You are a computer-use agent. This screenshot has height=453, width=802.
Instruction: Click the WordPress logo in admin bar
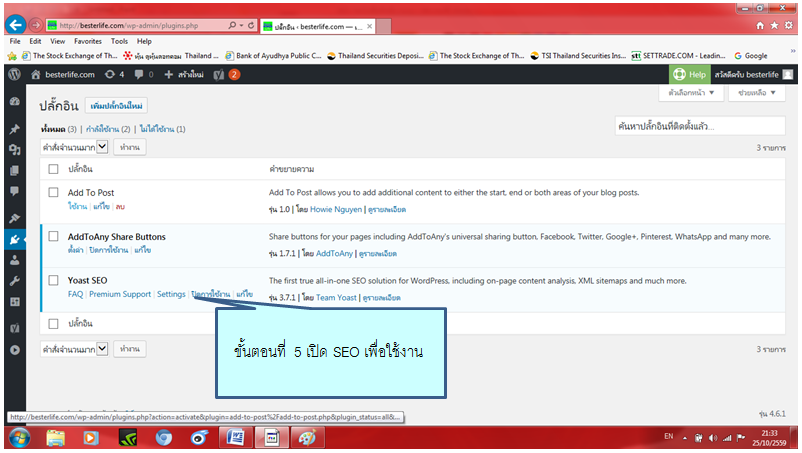tap(15, 74)
